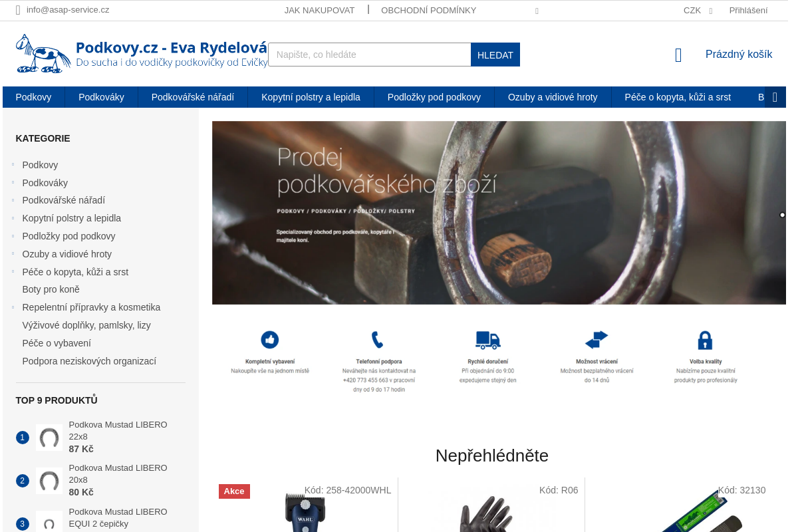Click the TOP 9 PRODUKTŮ heading
Screen dimensions: 798x532
(57, 400)
